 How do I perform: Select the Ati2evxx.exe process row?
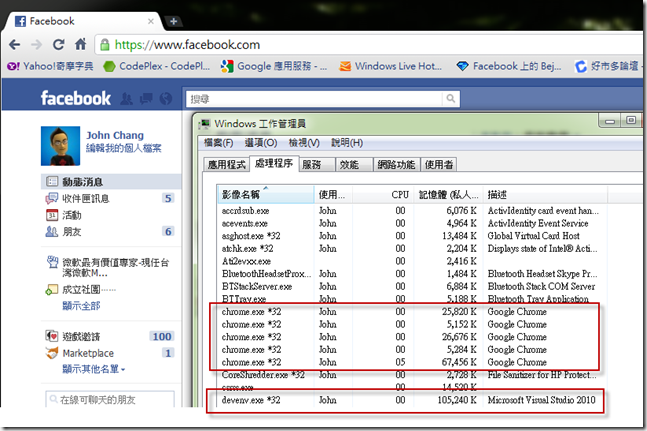411,261
